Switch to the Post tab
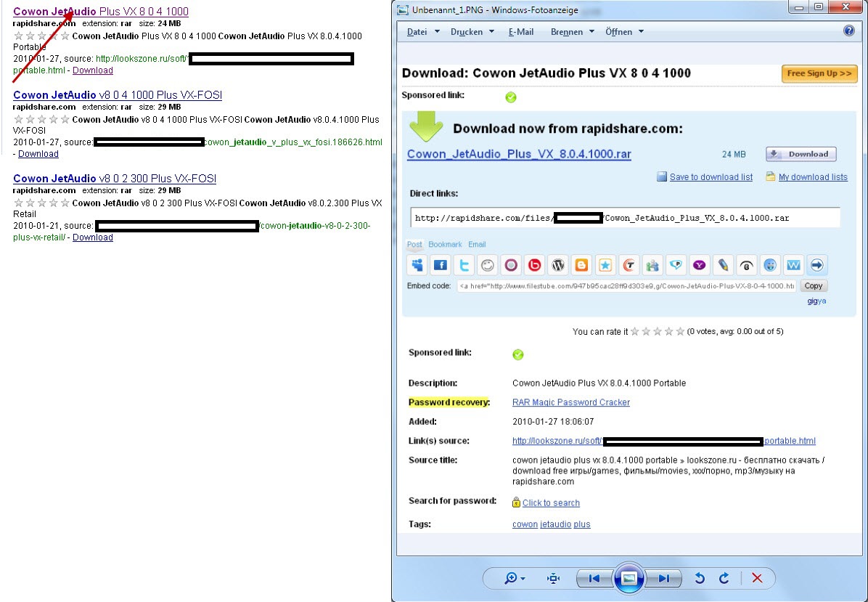This screenshot has width=868, height=602. [x=414, y=244]
